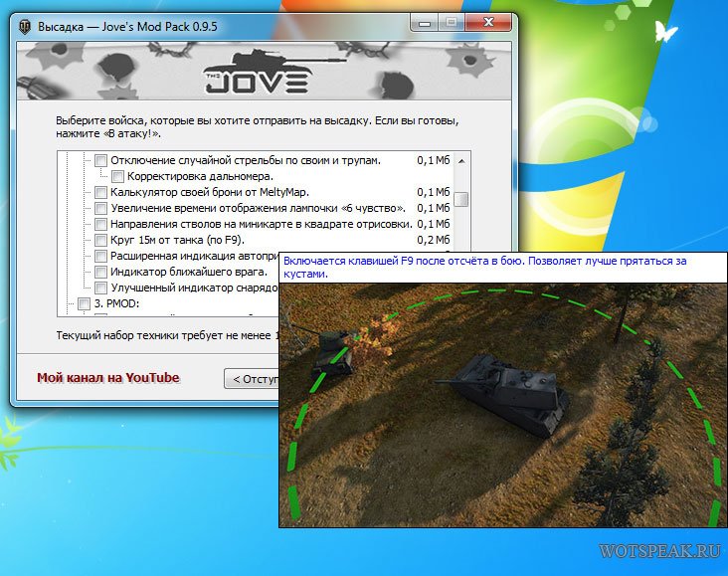Enable Улучшенный индикатор снарядов checkbox
The width and height of the screenshot is (728, 576).
[x=100, y=288]
